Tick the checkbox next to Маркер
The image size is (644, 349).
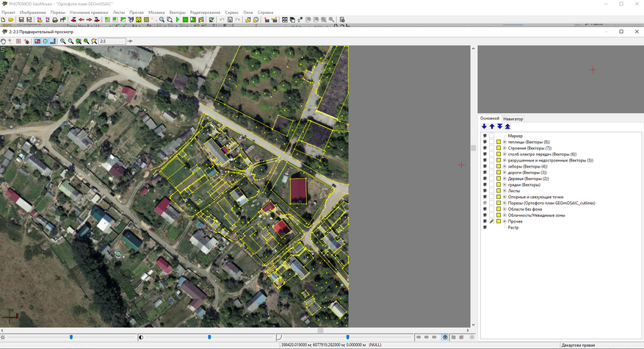coord(491,136)
